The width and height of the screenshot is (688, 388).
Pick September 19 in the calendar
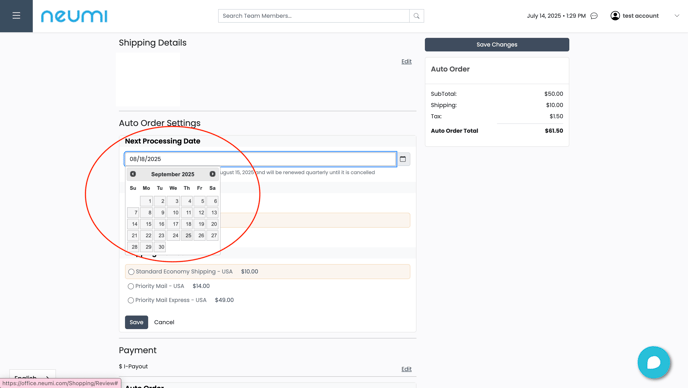pyautogui.click(x=200, y=224)
